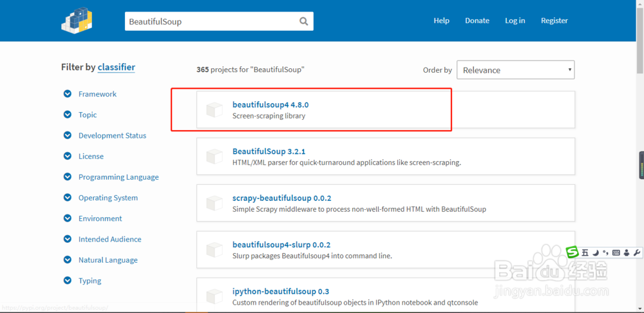644x313 pixels.
Task: Open BeautifulSoup 3.2.1 project
Action: coord(269,151)
